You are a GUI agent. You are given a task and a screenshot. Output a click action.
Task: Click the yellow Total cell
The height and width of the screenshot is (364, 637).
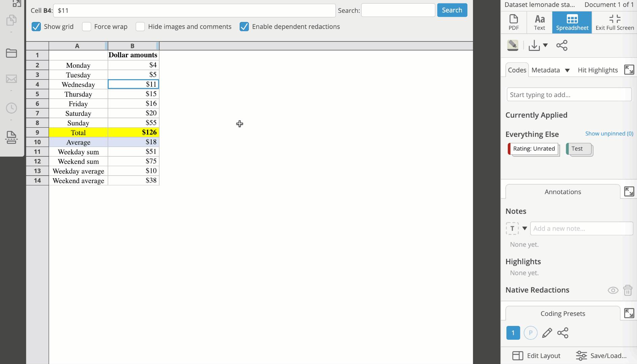tap(78, 132)
